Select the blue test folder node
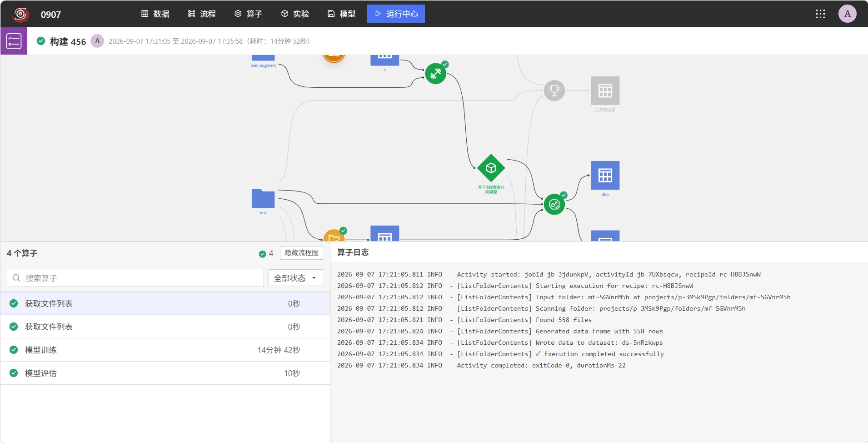868x443 pixels. tap(263, 198)
